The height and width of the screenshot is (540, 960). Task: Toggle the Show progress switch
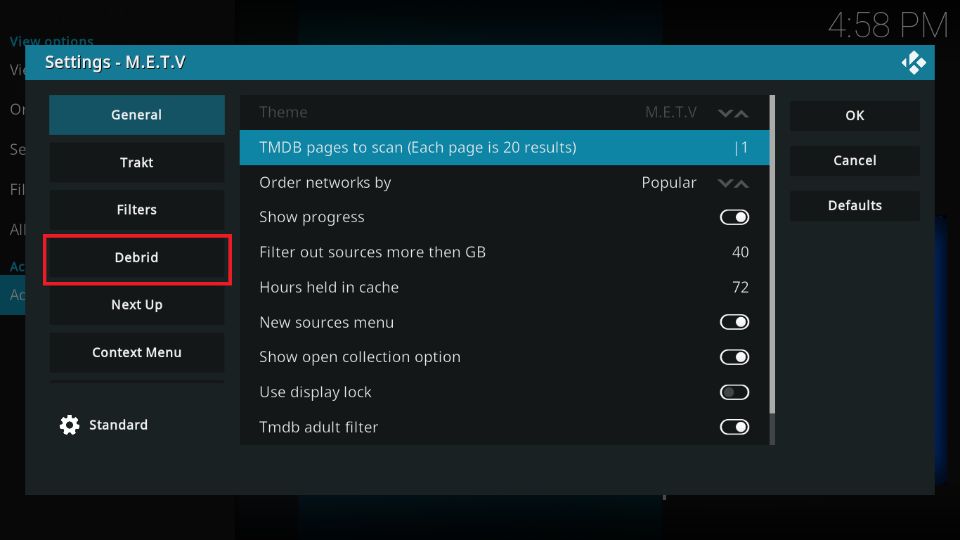pos(734,217)
